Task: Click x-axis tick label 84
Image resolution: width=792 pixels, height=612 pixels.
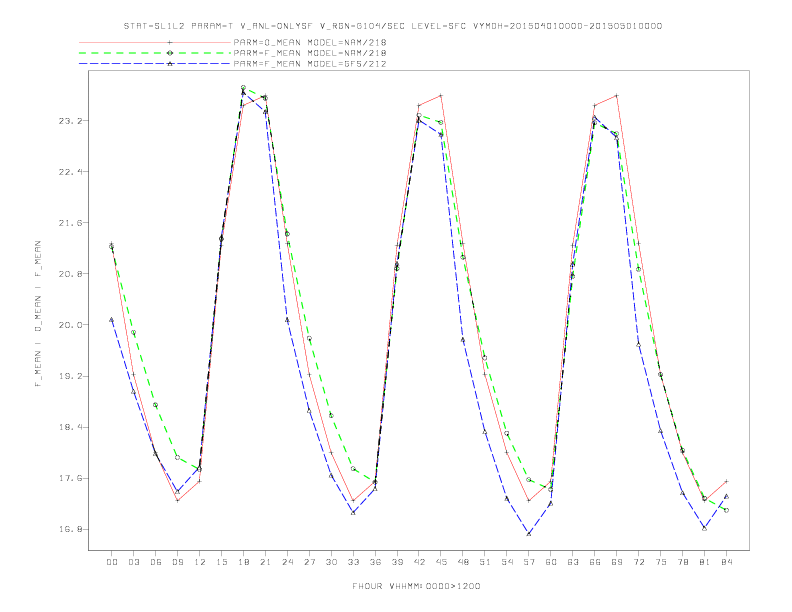Action: (x=727, y=562)
